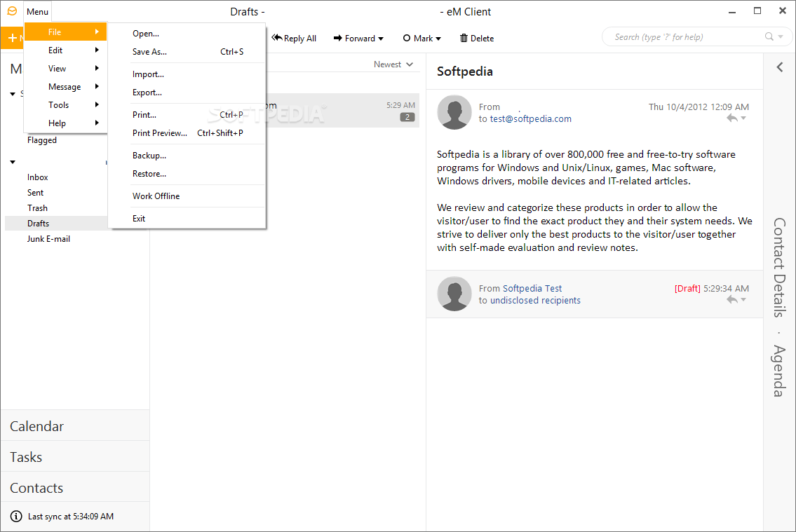
Task: Click the Softpedia Test sender avatar
Action: [x=454, y=294]
